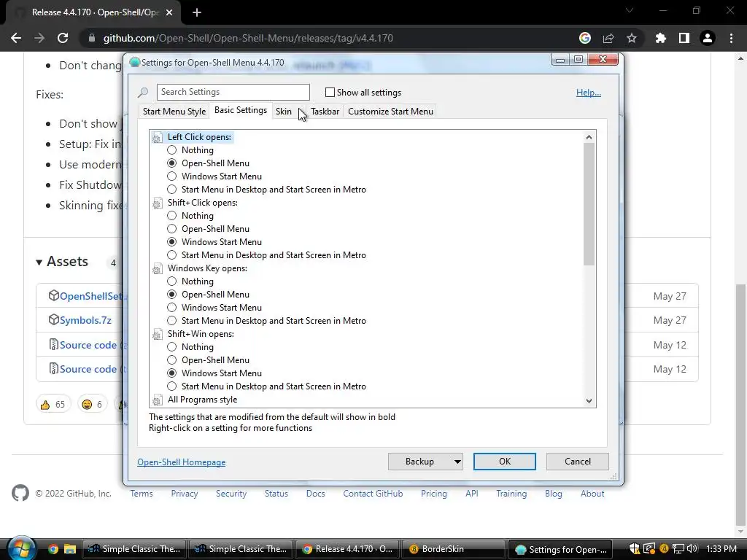Image resolution: width=747 pixels, height=560 pixels.
Task: Open File Explorer folder icon on taskbar
Action: coord(70,549)
